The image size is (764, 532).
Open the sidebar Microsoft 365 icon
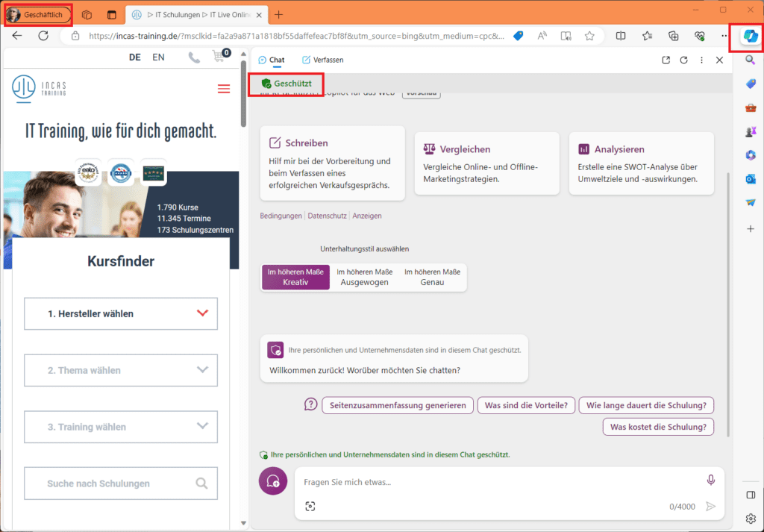[751, 155]
